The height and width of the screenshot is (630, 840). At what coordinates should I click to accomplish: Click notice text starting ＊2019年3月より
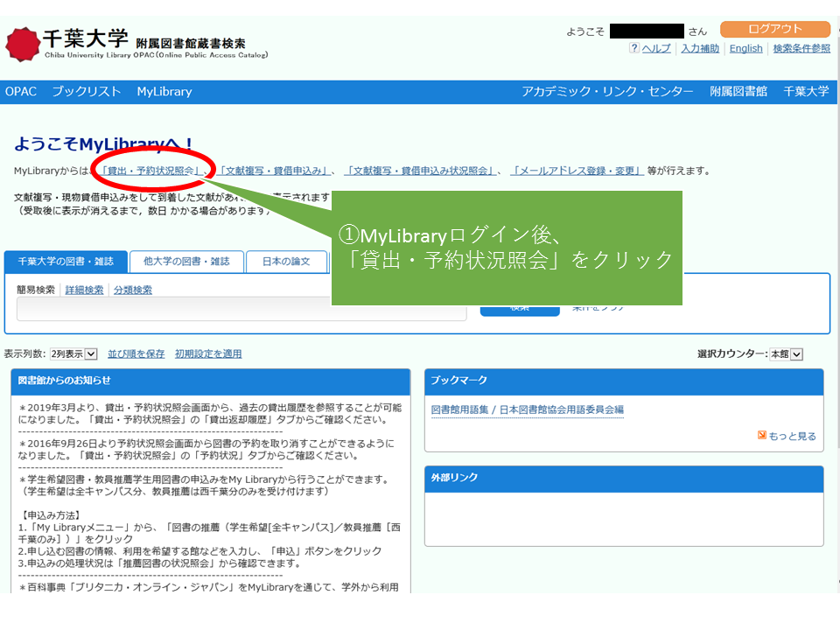(210, 414)
